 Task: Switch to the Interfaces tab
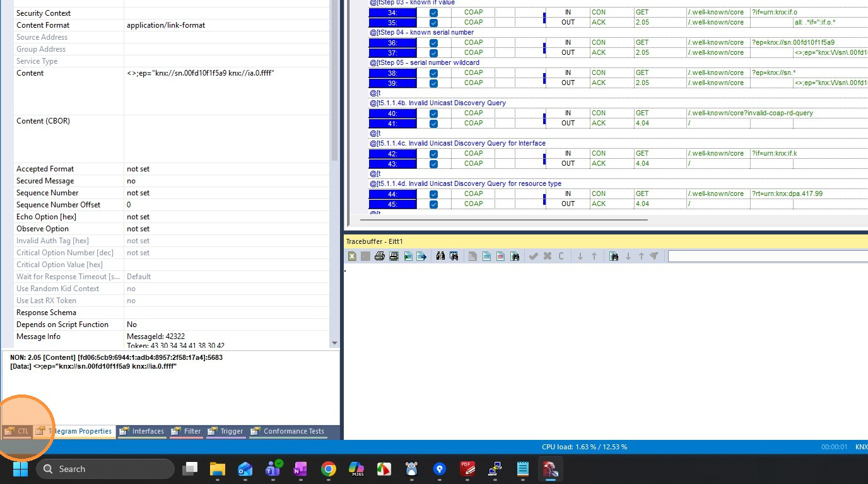pyautogui.click(x=142, y=432)
